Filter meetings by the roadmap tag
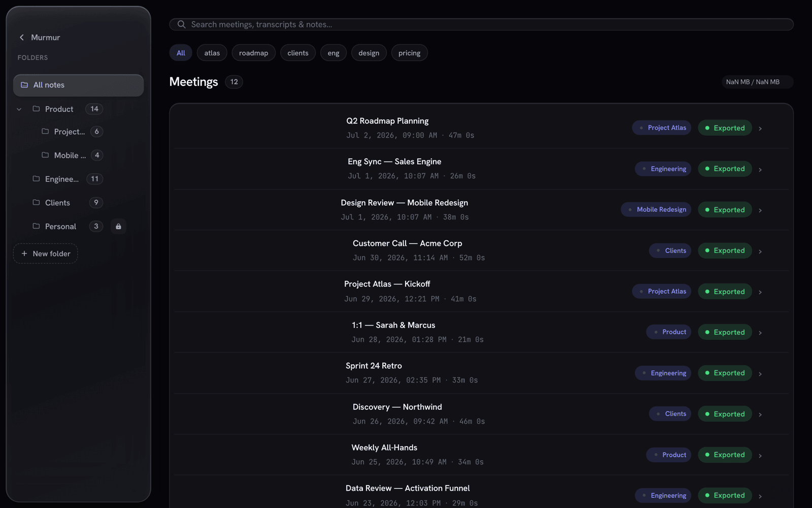 (x=253, y=53)
